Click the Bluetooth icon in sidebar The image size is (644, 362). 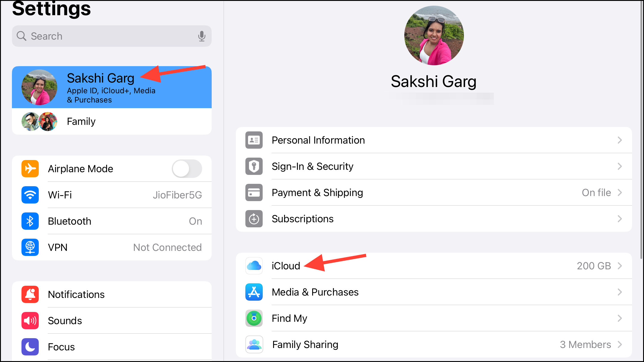(x=30, y=221)
